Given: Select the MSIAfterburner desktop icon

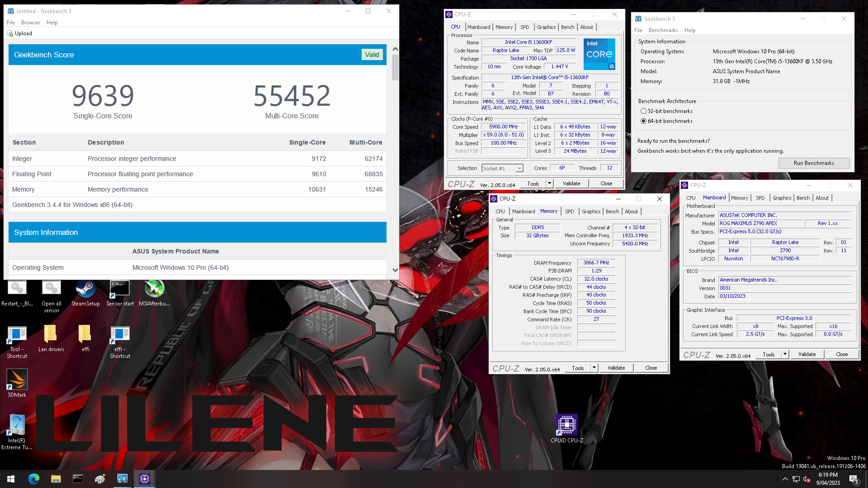Looking at the screenshot, I should 154,293.
